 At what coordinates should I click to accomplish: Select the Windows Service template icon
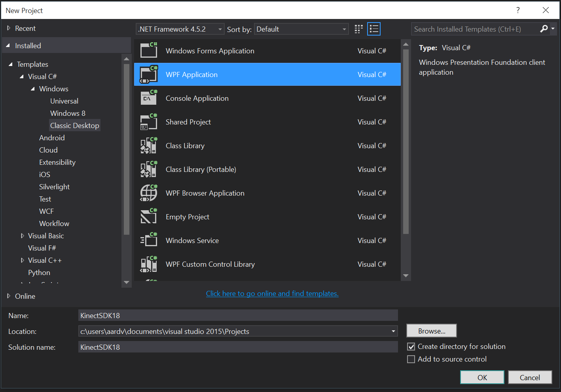[x=148, y=240]
